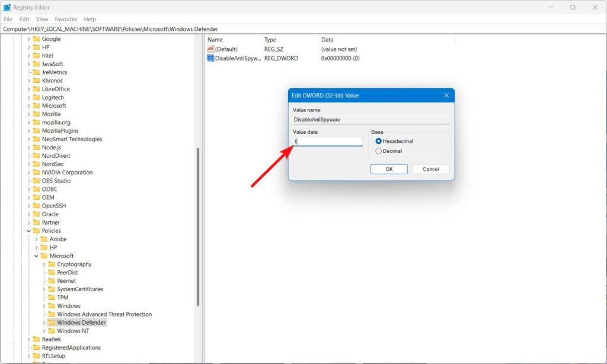Select the NeoSmart Technologies key
Viewport: 607px width, 364px height.
(x=72, y=139)
